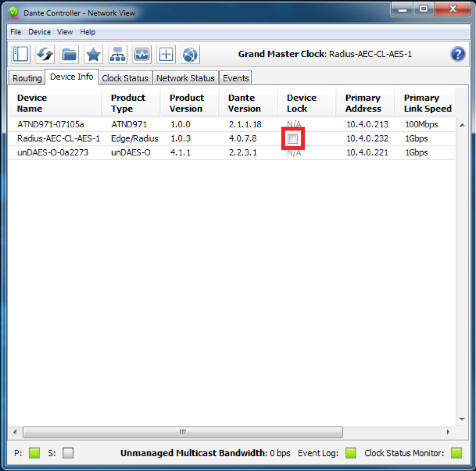Viewport: 476px width, 471px height.
Task: Click the Save Preset star icon
Action: tap(93, 54)
